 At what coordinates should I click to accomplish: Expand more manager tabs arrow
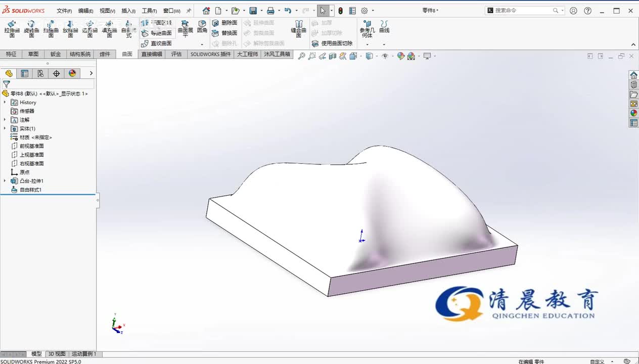click(x=91, y=73)
